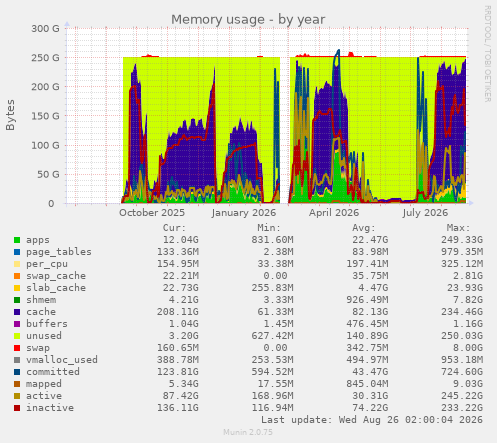Click the 100 G axis label
Screen dimensions: 497x443
45,145
